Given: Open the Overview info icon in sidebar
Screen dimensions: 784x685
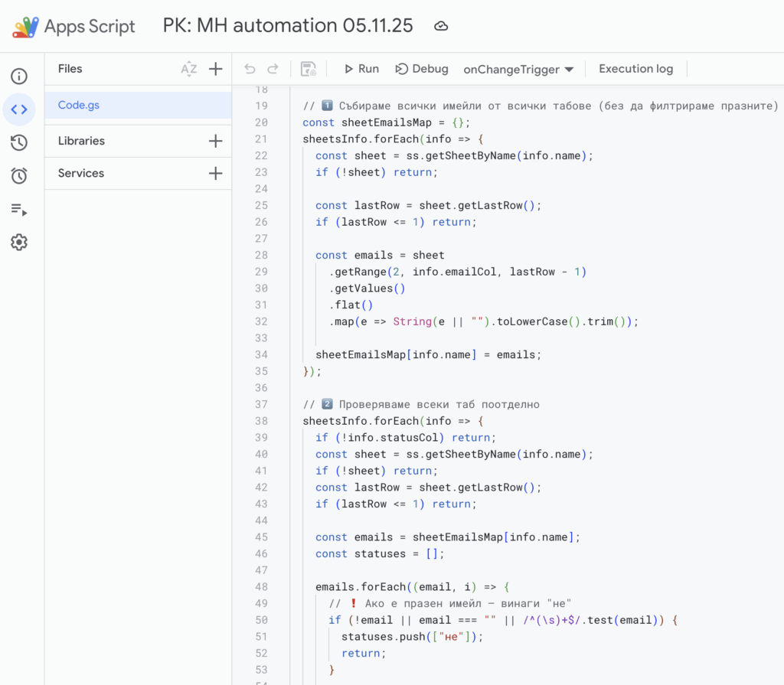Looking at the screenshot, I should pos(19,76).
